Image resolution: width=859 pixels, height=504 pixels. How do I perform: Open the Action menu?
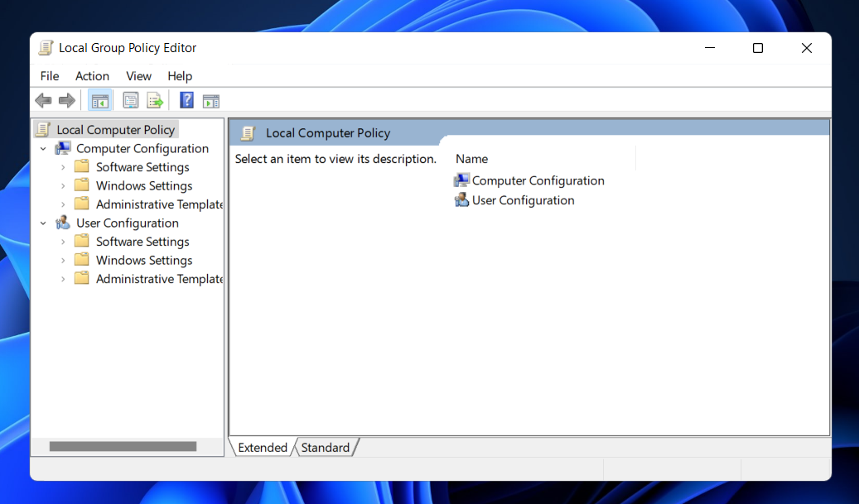pyautogui.click(x=92, y=75)
